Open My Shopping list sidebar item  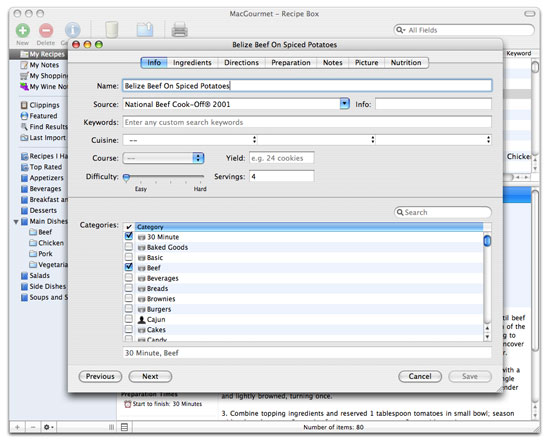coord(44,76)
